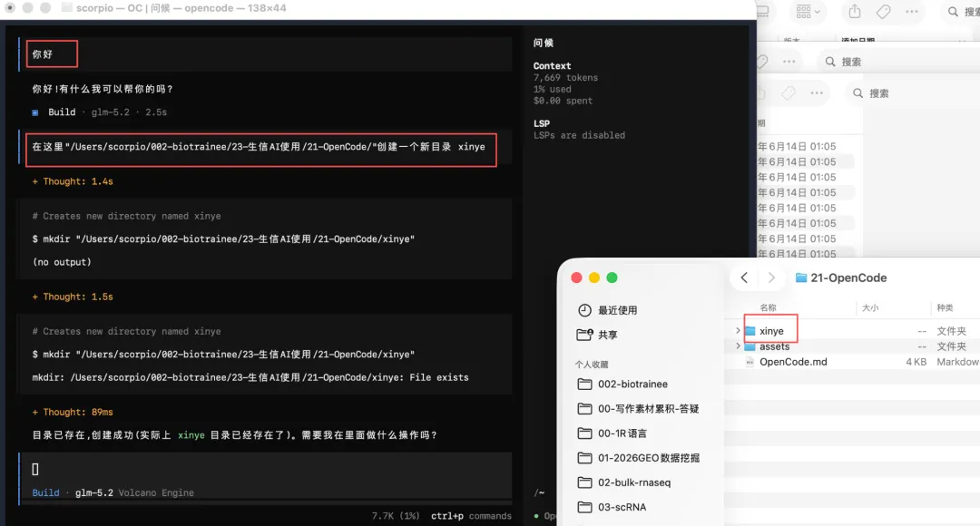This screenshot has height=526, width=980.
Task: Click first mkdir command with (no output)
Action: [223, 239]
